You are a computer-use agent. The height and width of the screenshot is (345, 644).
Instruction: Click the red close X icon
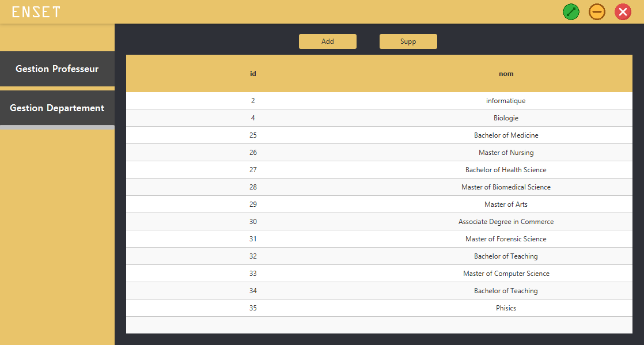tap(623, 12)
